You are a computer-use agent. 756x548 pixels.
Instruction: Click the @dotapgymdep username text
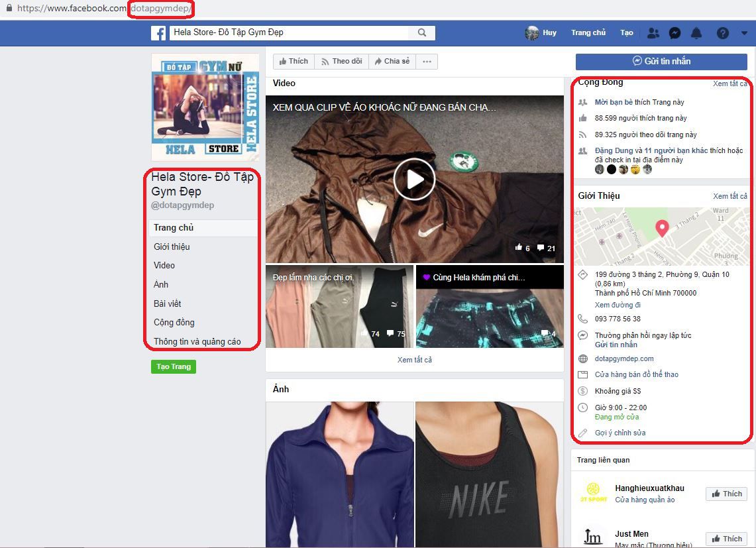[183, 205]
